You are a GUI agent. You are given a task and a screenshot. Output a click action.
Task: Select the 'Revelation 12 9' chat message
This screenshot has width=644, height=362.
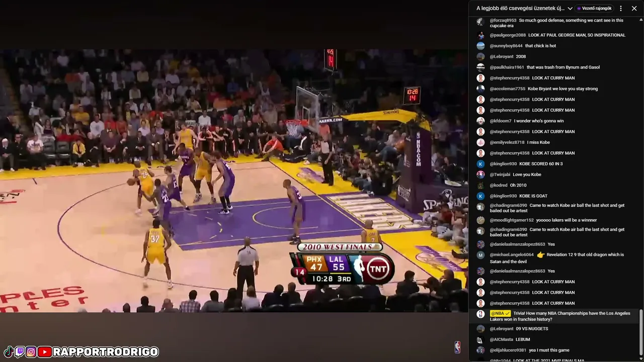[557, 258]
